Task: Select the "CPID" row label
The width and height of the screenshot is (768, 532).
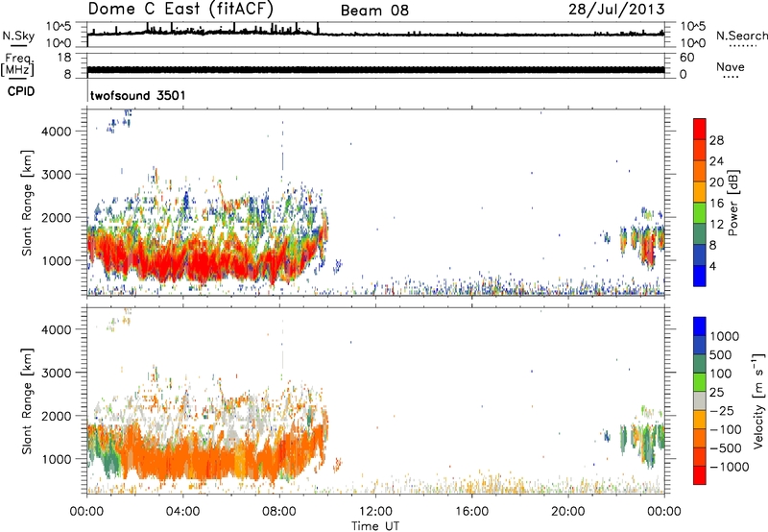Action: pyautogui.click(x=21, y=91)
